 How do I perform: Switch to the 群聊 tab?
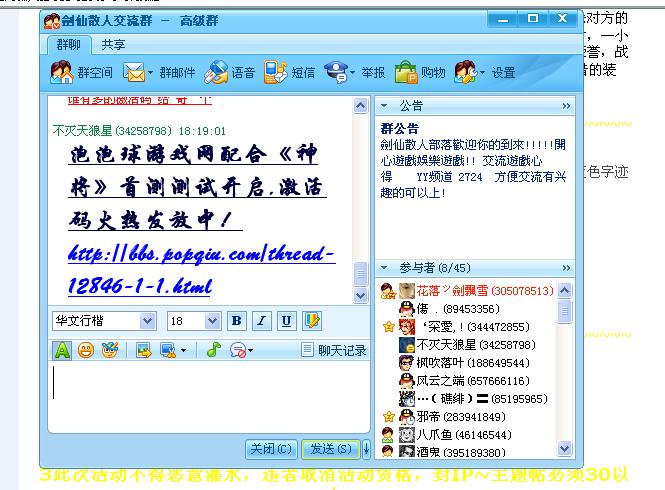pos(69,45)
